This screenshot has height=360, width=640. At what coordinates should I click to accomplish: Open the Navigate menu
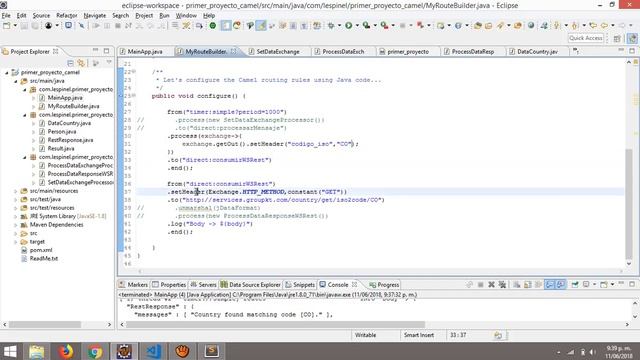pos(94,16)
